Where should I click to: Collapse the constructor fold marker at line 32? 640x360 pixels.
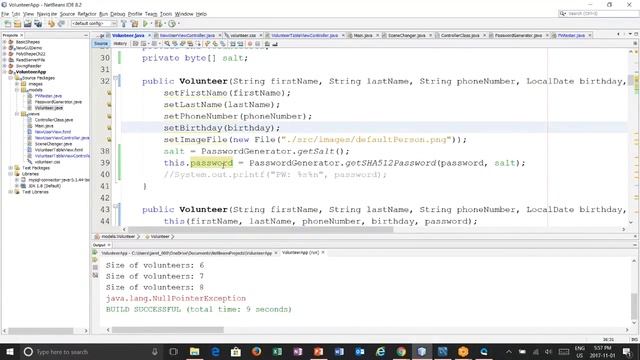point(116,77)
